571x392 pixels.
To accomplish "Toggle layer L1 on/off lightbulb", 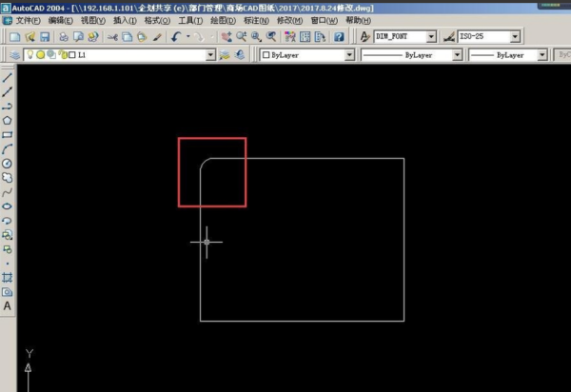I will [x=30, y=54].
